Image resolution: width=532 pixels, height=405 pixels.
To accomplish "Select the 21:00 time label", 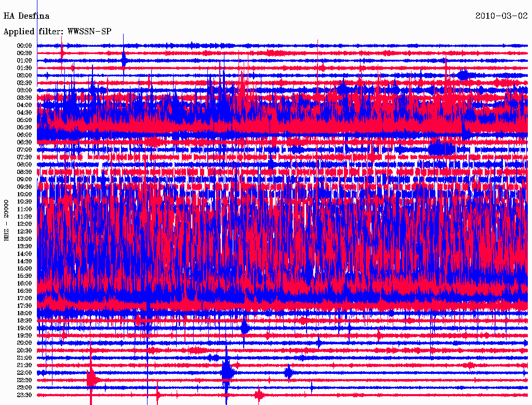I will tap(24, 358).
